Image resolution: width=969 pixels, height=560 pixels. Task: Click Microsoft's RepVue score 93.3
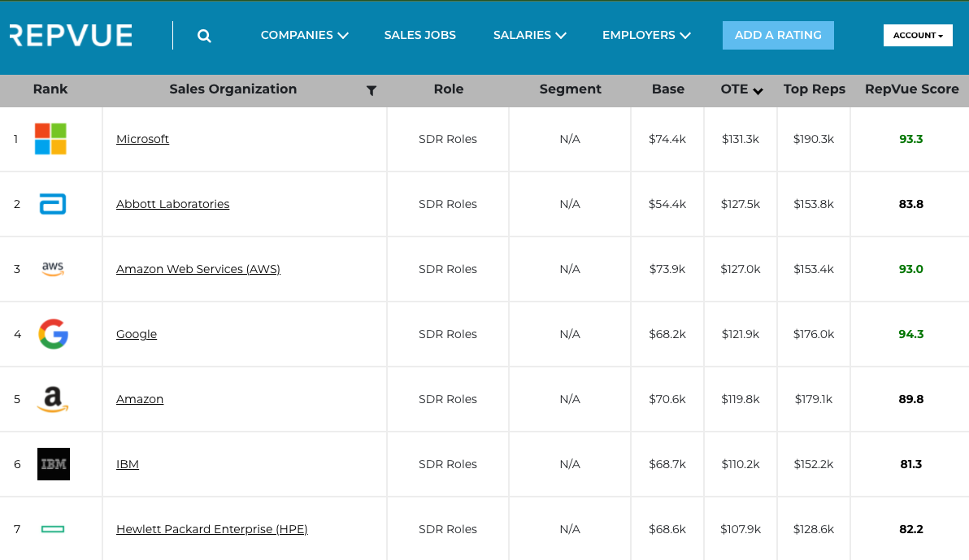pos(911,139)
